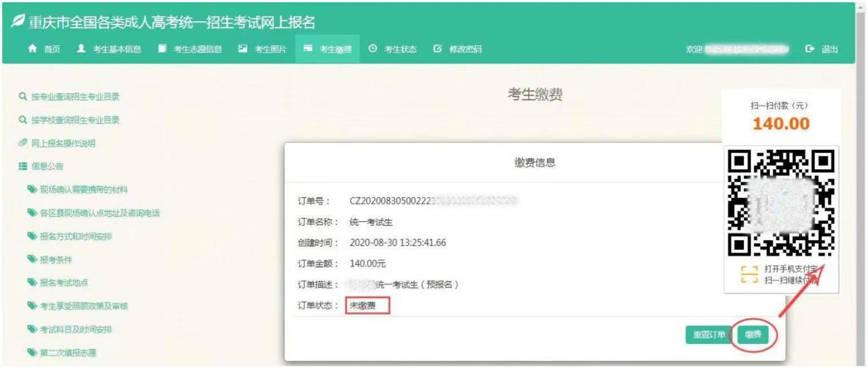This screenshot has height=368, width=868.
Task: Open 按学校查询招生专业目录 link
Action: coord(75,120)
